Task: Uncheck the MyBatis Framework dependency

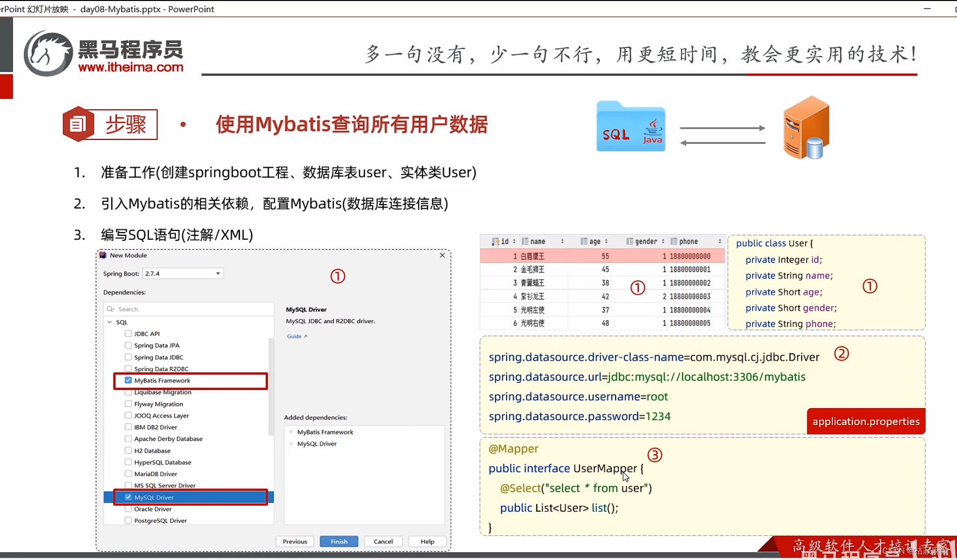Action: click(128, 380)
